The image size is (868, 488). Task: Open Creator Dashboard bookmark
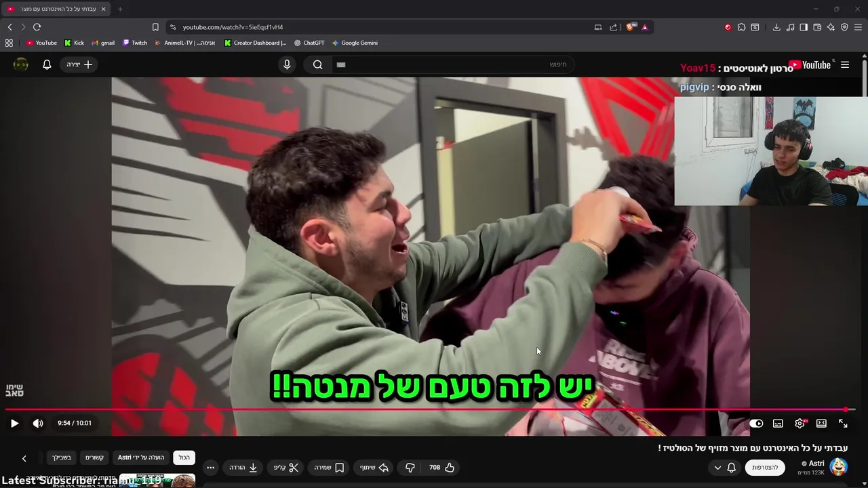click(256, 43)
